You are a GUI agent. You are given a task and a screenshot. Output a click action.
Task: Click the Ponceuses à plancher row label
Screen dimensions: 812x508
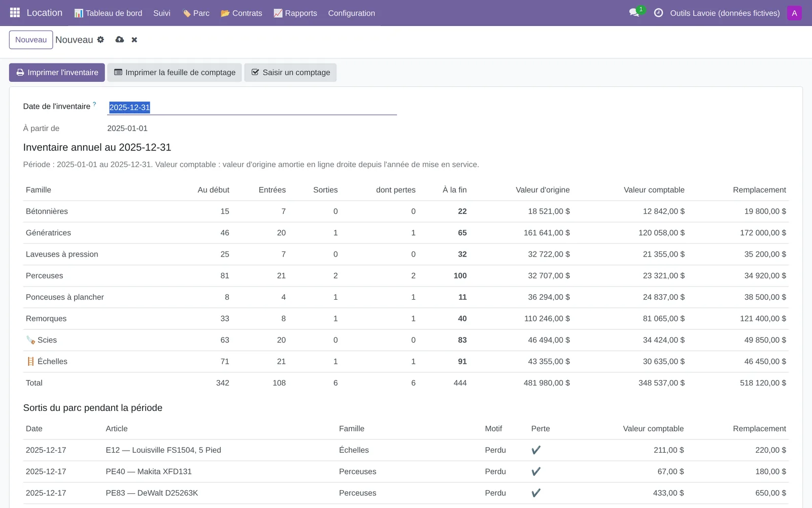pyautogui.click(x=65, y=297)
